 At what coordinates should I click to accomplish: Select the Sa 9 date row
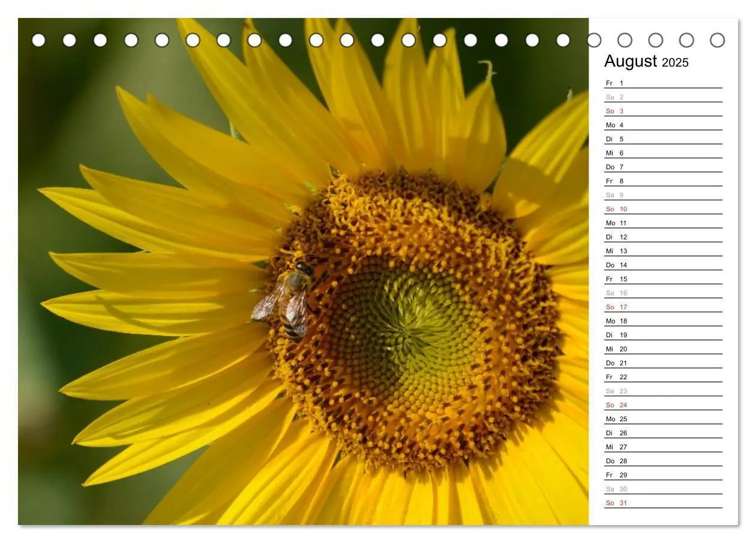coord(663,195)
